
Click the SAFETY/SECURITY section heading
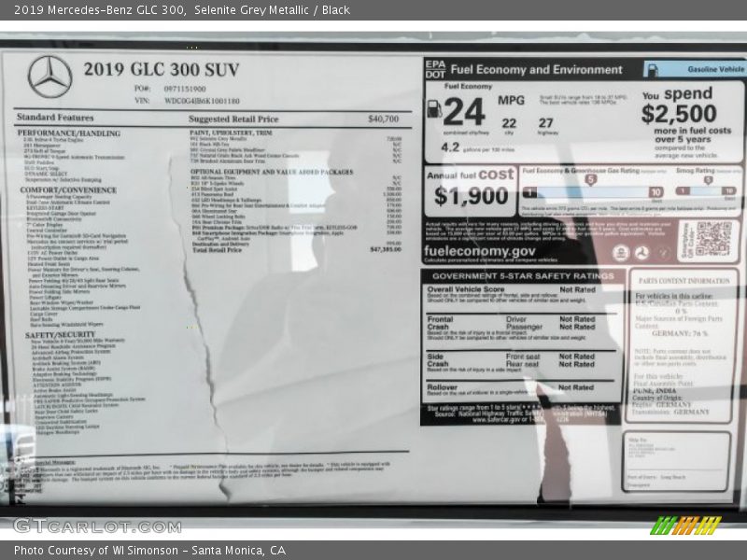(x=60, y=335)
